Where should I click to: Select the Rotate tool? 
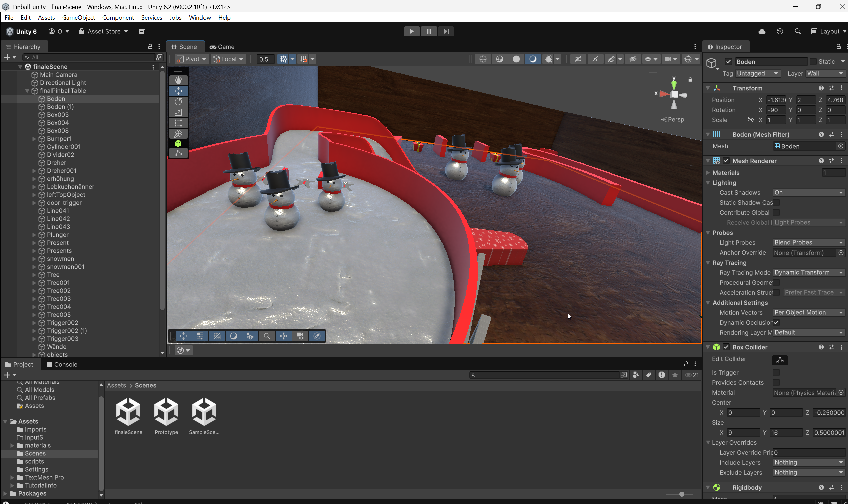pos(178,101)
